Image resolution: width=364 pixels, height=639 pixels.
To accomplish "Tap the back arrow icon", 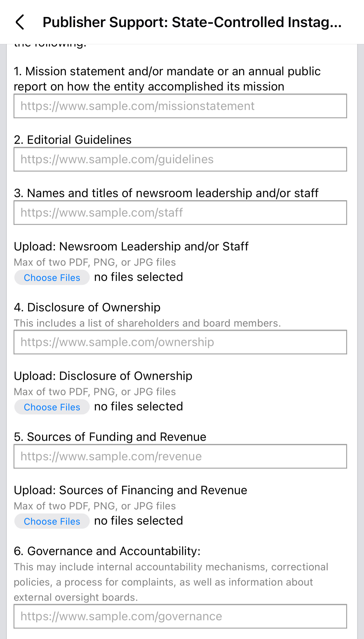I will (20, 22).
